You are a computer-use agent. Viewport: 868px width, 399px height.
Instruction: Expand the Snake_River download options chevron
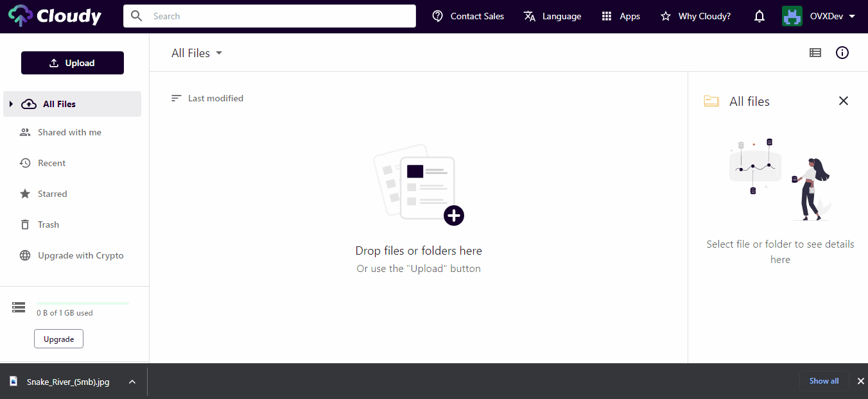click(132, 382)
